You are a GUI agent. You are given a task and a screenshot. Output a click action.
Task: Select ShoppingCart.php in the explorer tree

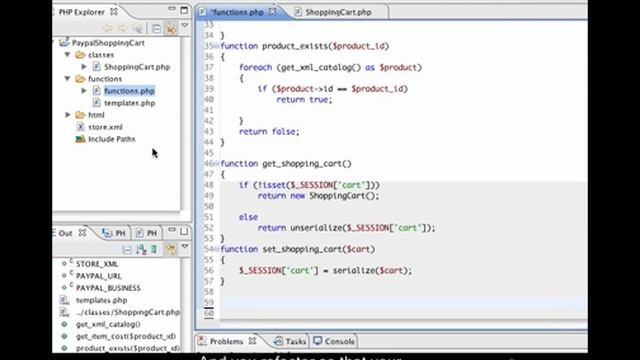(137, 67)
